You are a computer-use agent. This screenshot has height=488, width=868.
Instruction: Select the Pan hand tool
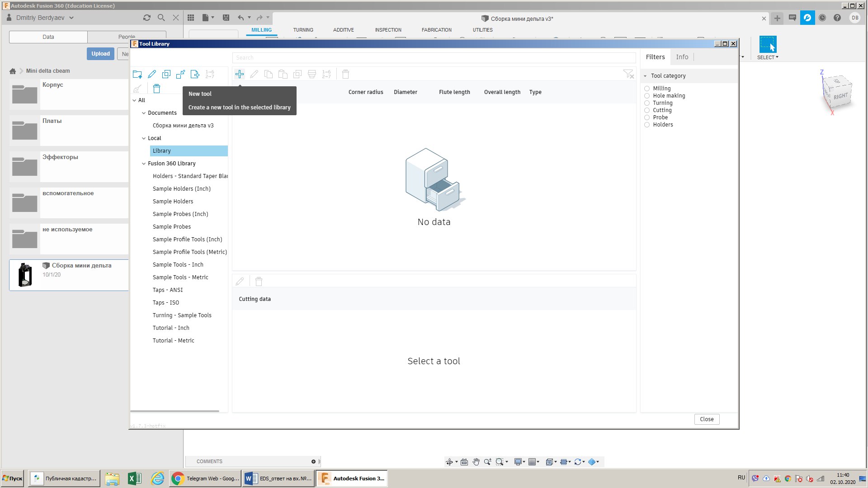pyautogui.click(x=476, y=462)
